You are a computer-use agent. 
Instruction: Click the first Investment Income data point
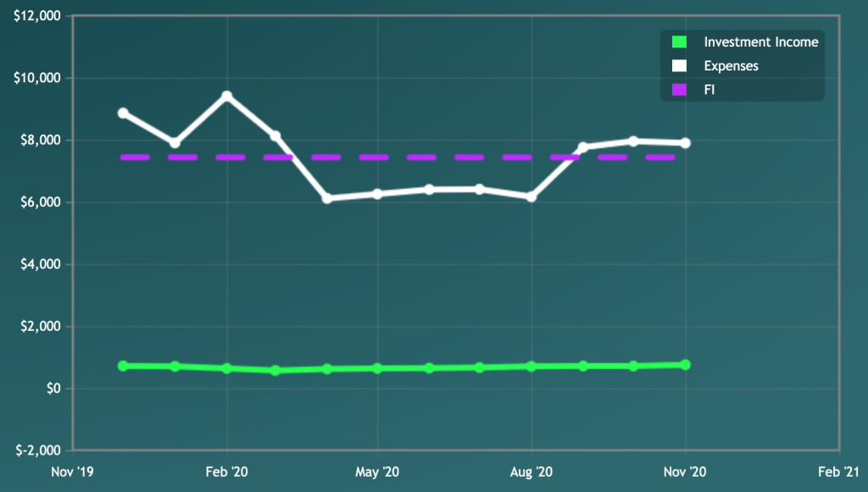(x=123, y=366)
